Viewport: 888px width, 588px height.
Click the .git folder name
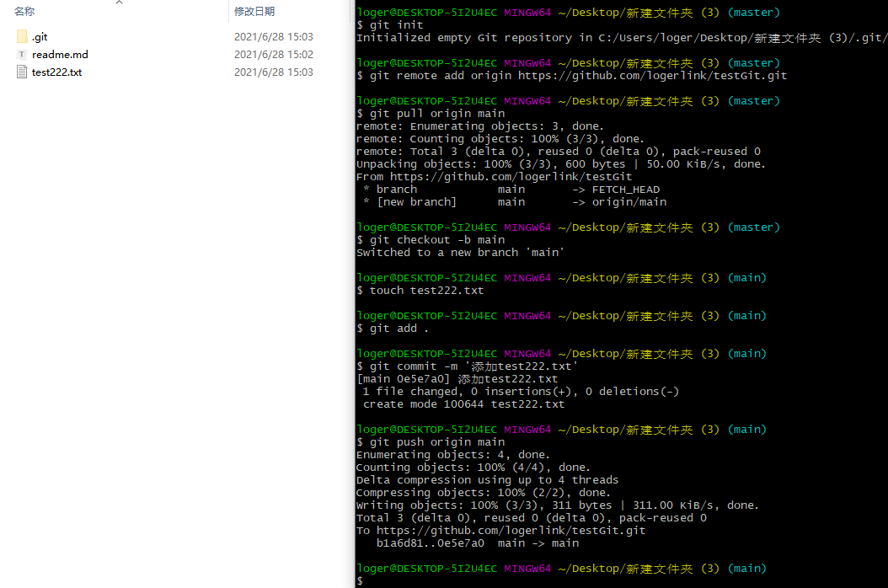(40, 37)
